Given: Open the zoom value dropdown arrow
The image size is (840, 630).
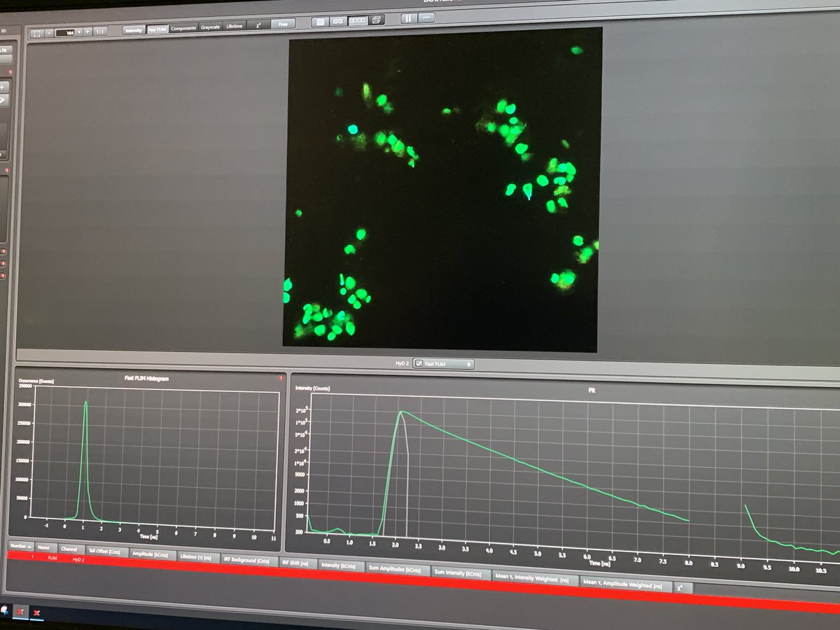Looking at the screenshot, I should pyautogui.click(x=78, y=31).
